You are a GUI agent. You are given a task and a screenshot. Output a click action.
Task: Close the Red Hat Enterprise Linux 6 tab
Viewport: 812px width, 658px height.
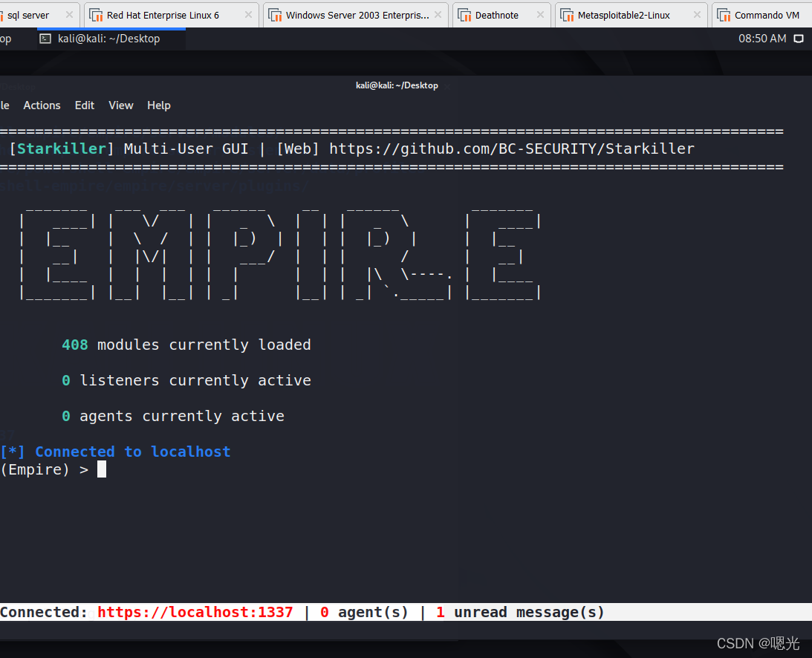(248, 15)
